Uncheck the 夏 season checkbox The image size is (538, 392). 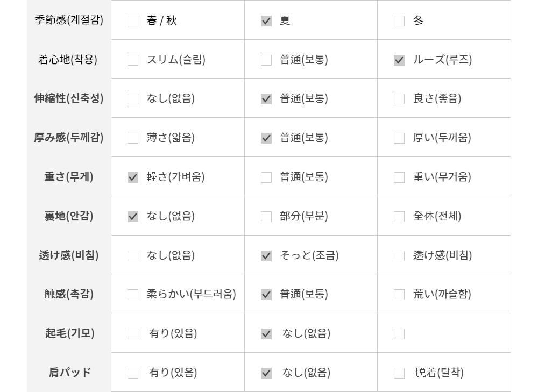[x=266, y=21]
